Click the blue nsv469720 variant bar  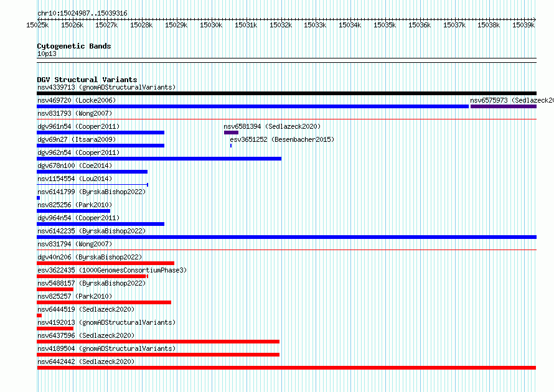pos(253,106)
